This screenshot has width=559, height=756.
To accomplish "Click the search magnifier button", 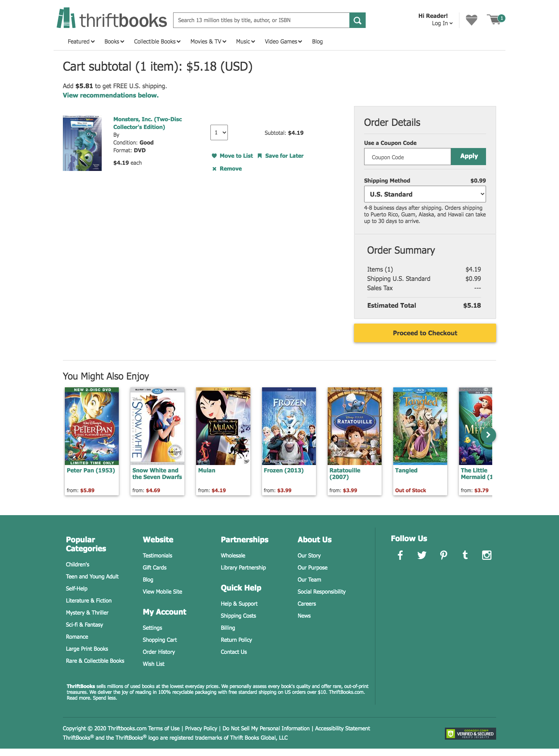I will pos(358,20).
